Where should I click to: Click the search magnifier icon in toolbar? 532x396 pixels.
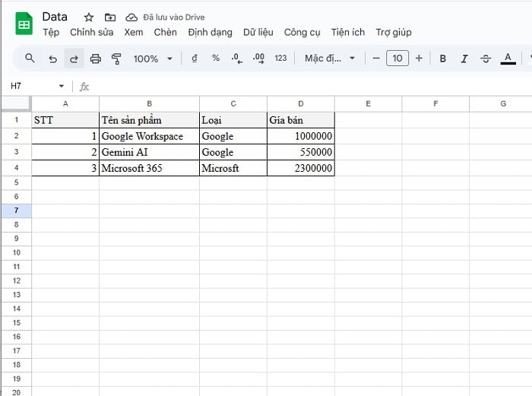pos(30,59)
